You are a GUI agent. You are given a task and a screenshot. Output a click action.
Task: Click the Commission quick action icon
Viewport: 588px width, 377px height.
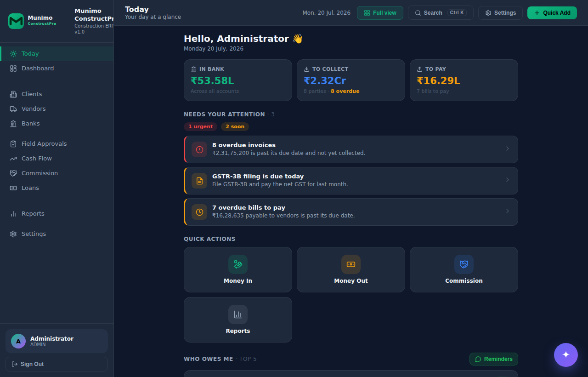464,264
